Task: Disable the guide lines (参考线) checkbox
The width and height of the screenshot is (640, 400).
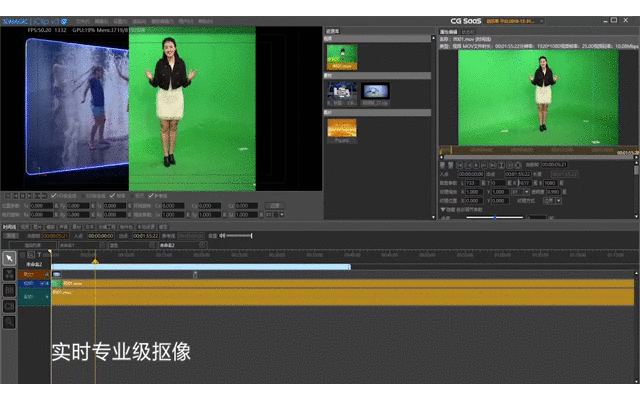Action: (x=151, y=196)
